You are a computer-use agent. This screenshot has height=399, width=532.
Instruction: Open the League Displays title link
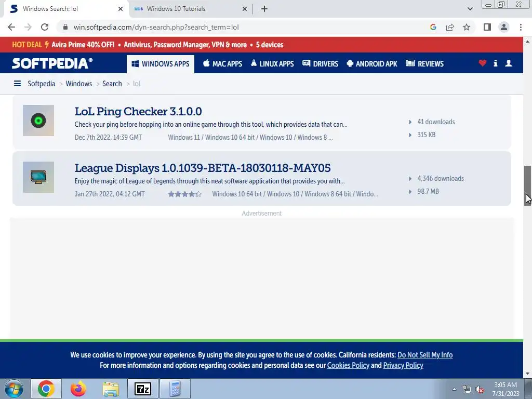click(x=203, y=168)
